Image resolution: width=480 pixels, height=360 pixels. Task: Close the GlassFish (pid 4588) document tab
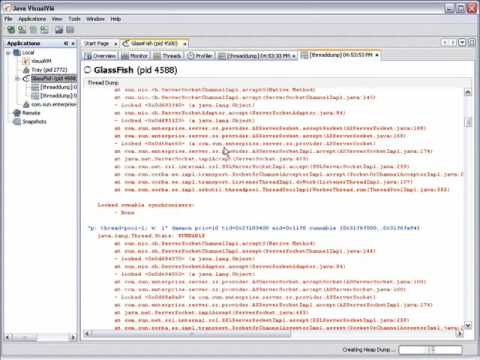(185, 44)
